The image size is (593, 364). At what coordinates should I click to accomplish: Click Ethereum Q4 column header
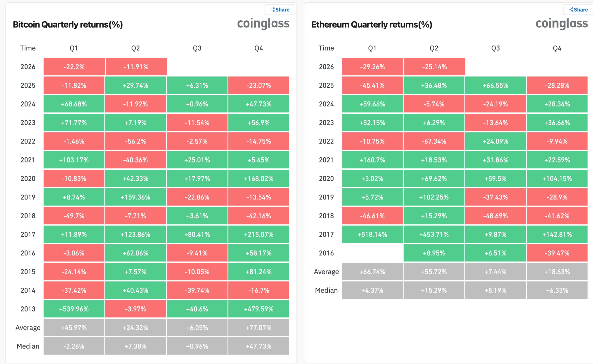tap(557, 48)
